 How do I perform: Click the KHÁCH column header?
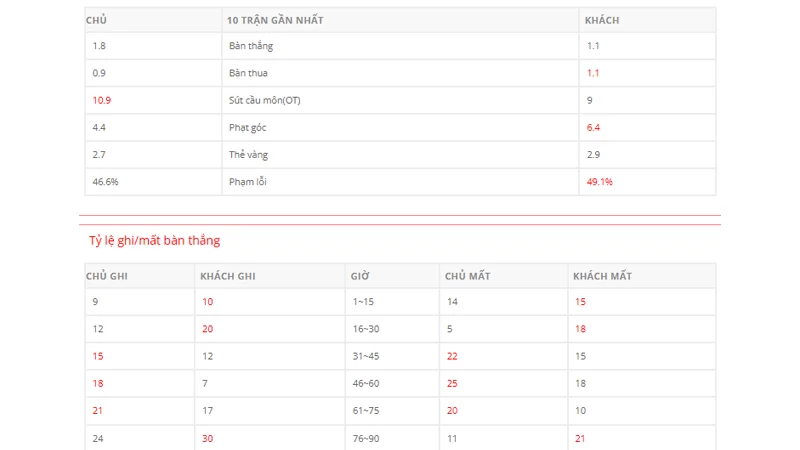tap(601, 20)
